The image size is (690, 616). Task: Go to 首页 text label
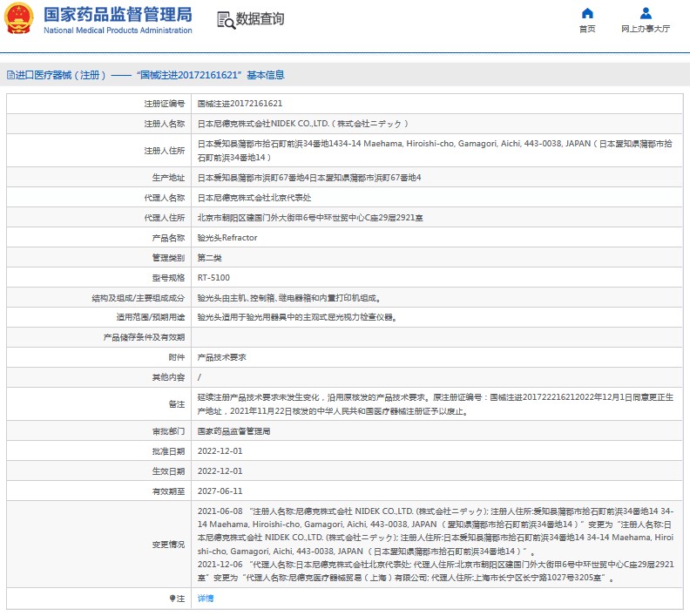[x=587, y=29]
